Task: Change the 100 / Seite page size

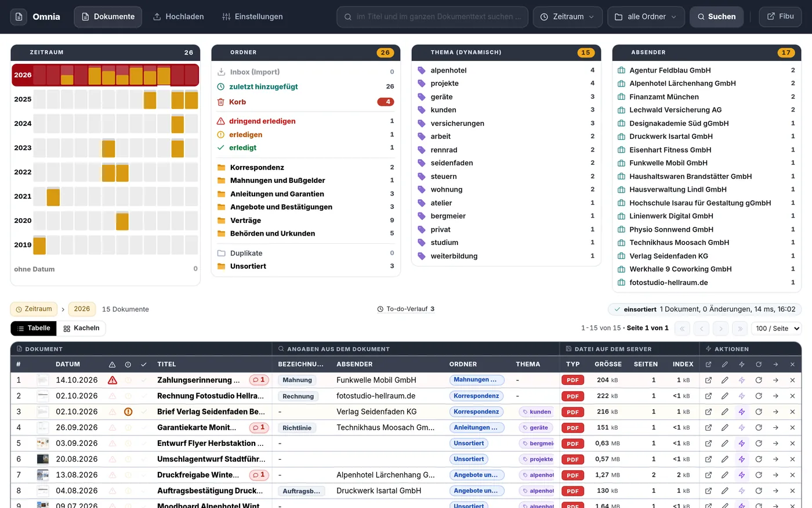Action: click(776, 328)
